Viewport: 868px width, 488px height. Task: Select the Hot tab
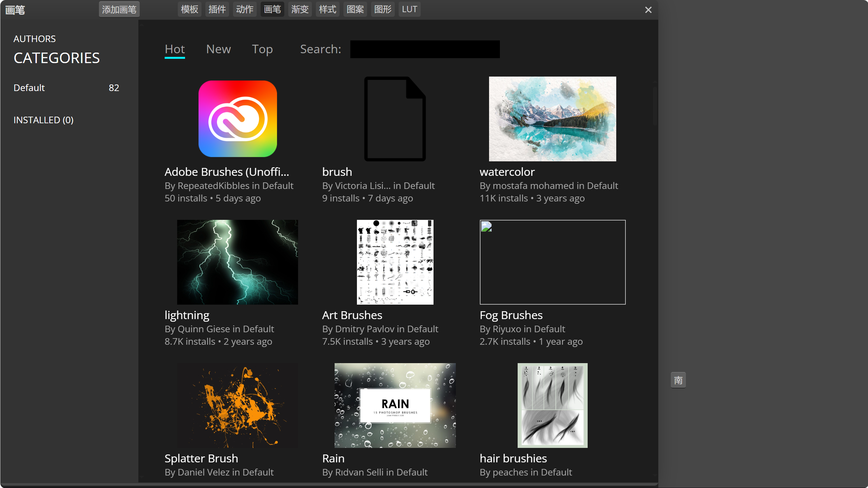[x=175, y=49]
